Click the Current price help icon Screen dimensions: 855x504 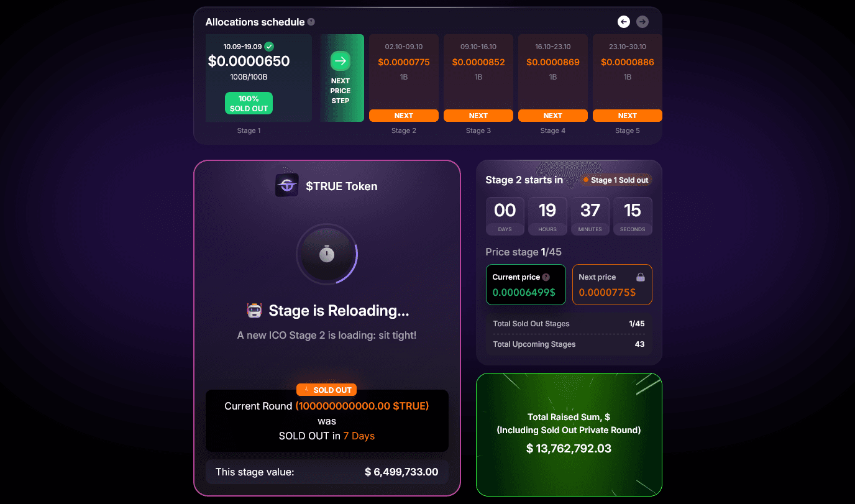546,277
